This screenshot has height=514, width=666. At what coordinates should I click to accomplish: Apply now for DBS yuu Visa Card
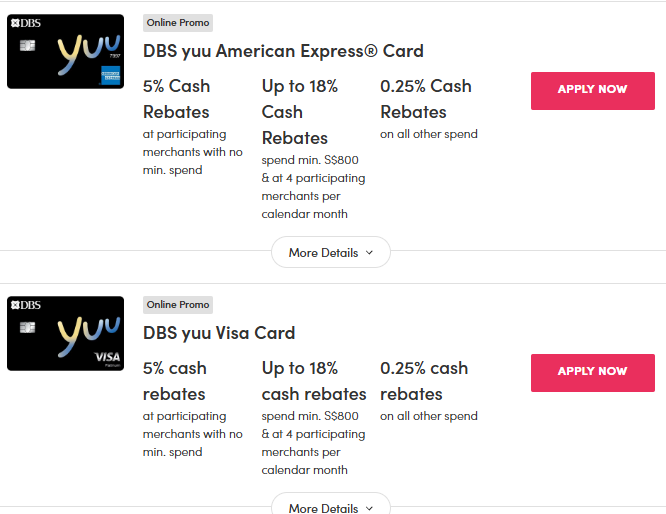(x=592, y=371)
